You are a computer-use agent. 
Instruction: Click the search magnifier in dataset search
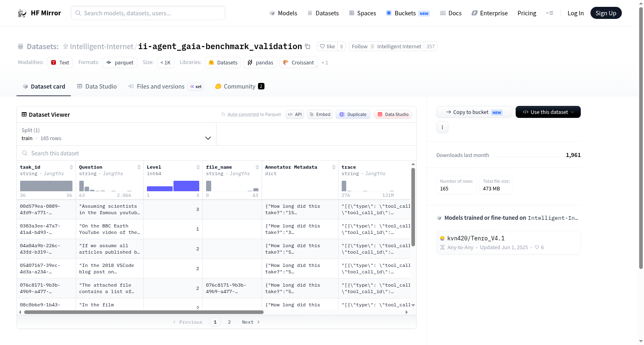(25, 153)
